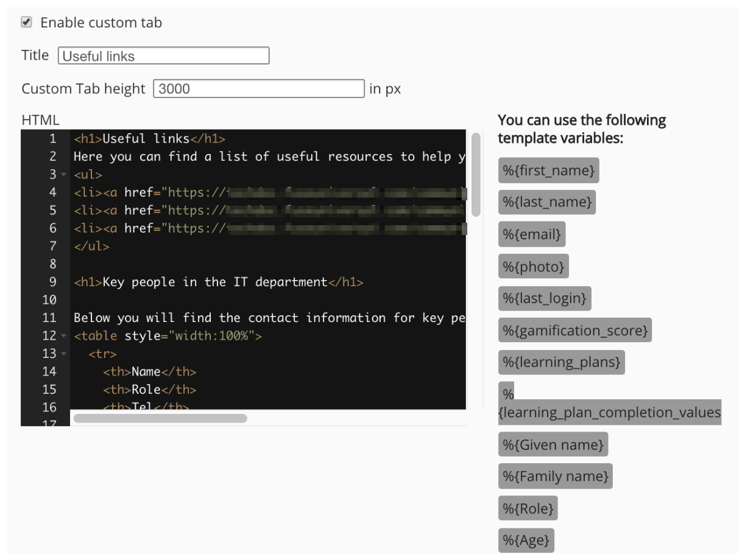This screenshot has height=560, width=742.
Task: Insert the %{learning_plans} template variable
Action: 561,362
